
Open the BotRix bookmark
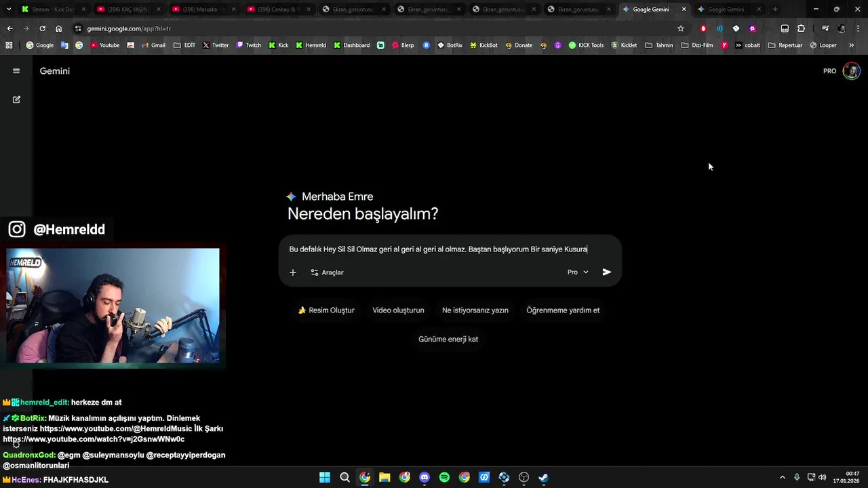click(450, 45)
